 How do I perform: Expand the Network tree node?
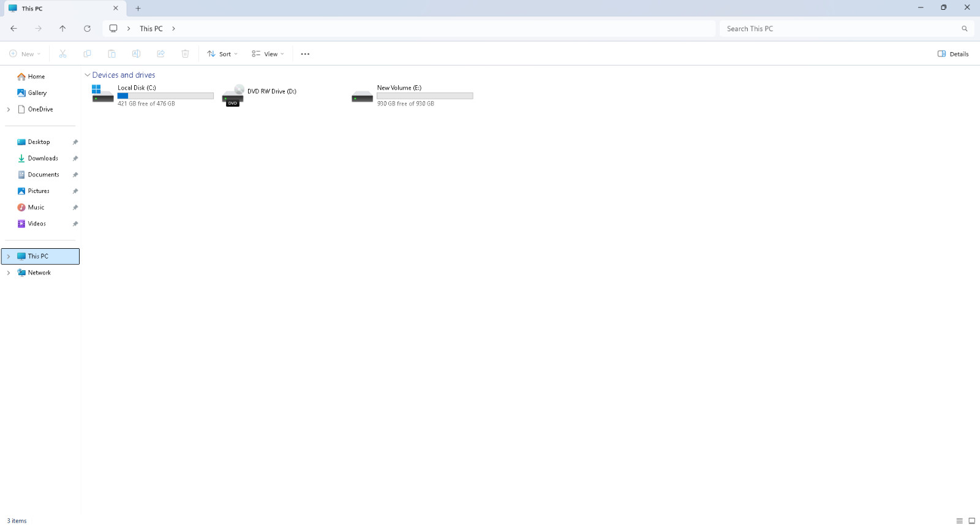[9, 273]
